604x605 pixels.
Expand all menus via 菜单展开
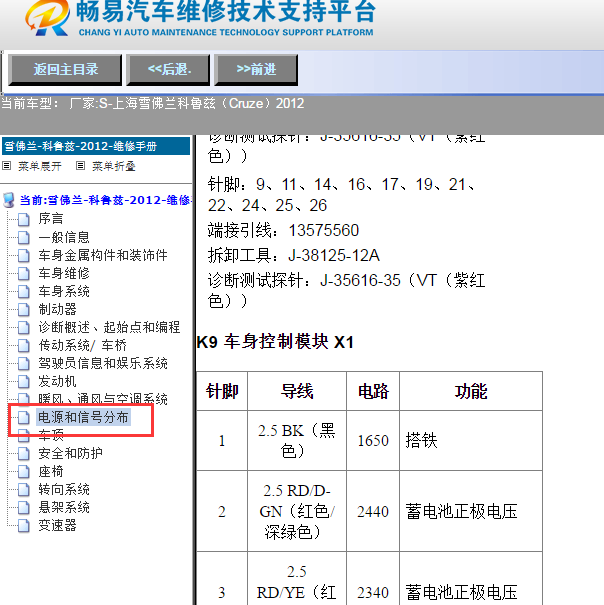tap(40, 166)
